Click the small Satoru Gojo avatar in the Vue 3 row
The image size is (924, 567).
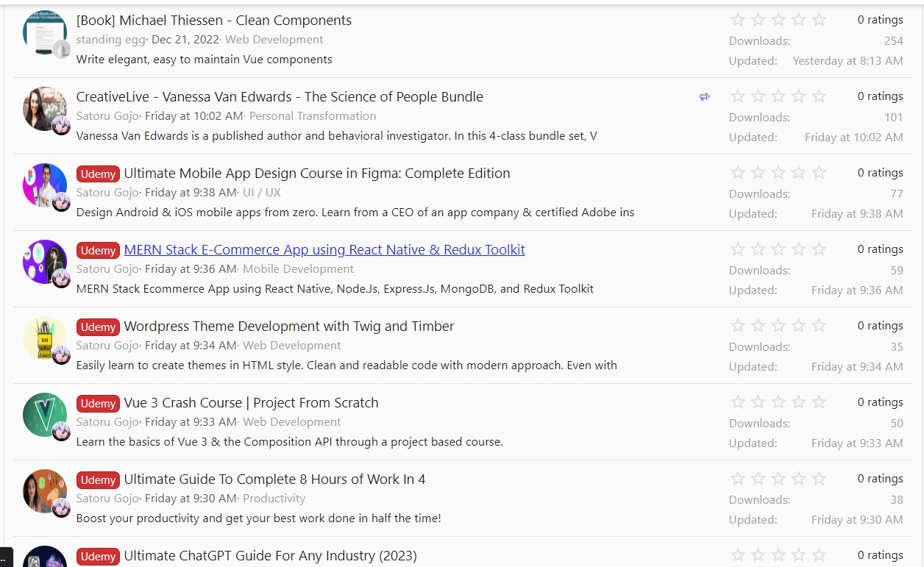click(x=62, y=431)
